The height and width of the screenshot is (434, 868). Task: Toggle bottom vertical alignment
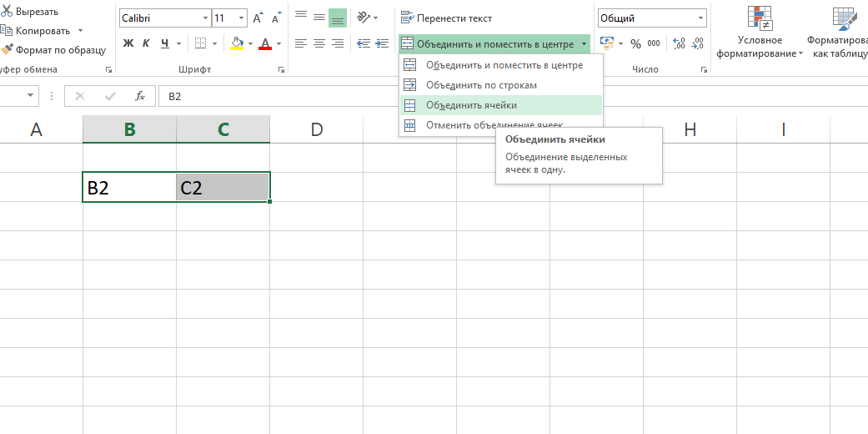[337, 18]
